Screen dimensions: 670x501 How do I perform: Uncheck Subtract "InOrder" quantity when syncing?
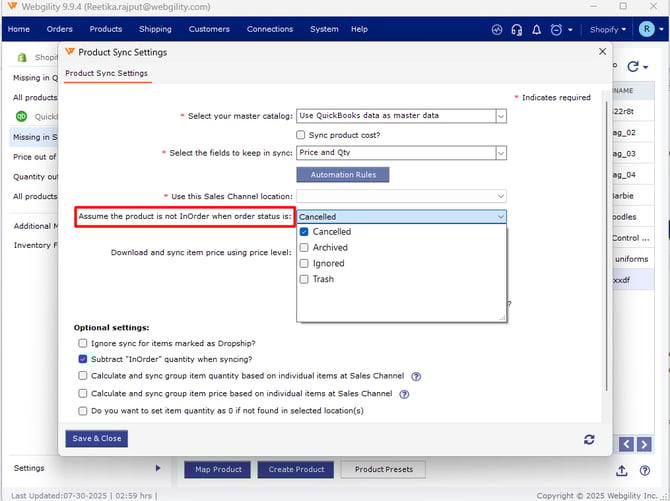(x=83, y=359)
